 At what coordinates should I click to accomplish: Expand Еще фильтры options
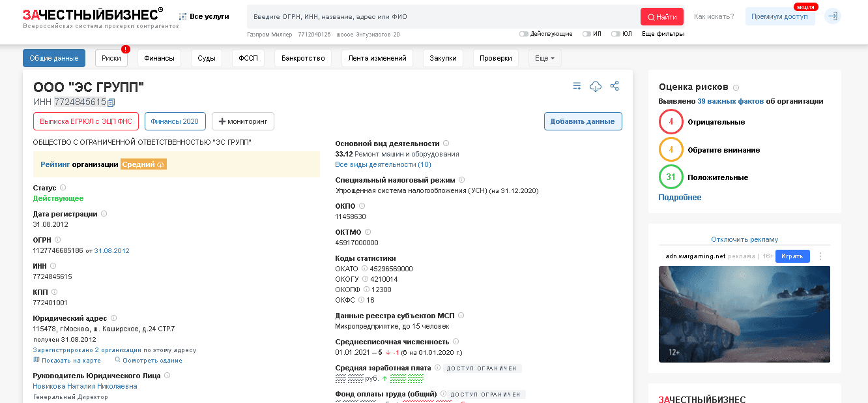pyautogui.click(x=663, y=34)
